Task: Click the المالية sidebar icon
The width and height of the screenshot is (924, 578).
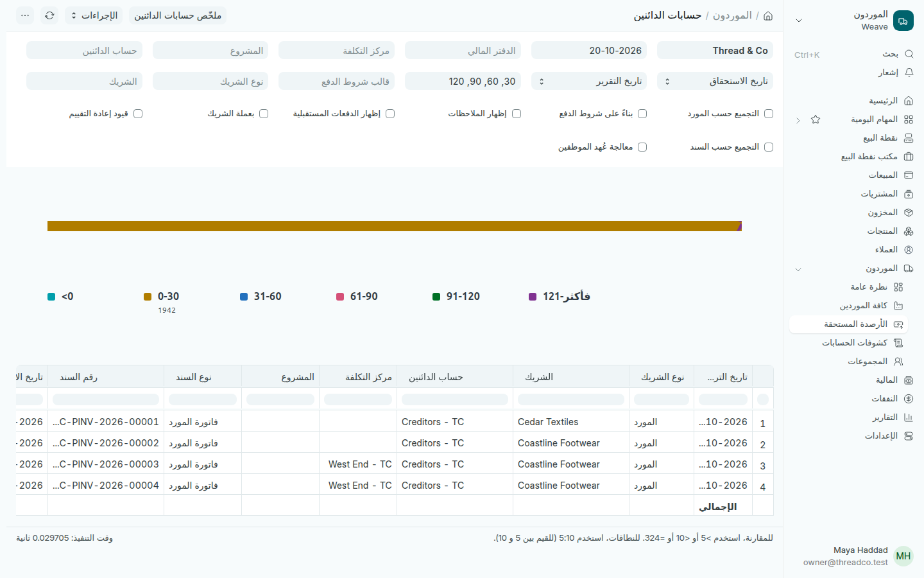Action: pos(909,380)
